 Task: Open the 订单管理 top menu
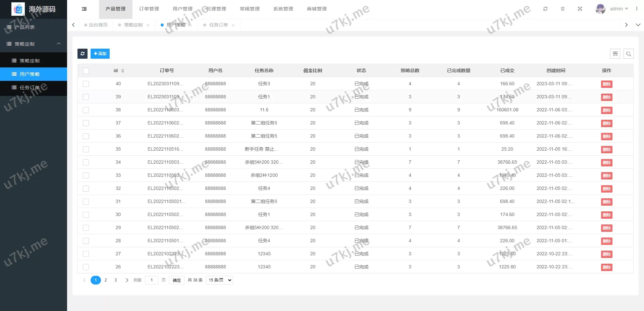[149, 9]
